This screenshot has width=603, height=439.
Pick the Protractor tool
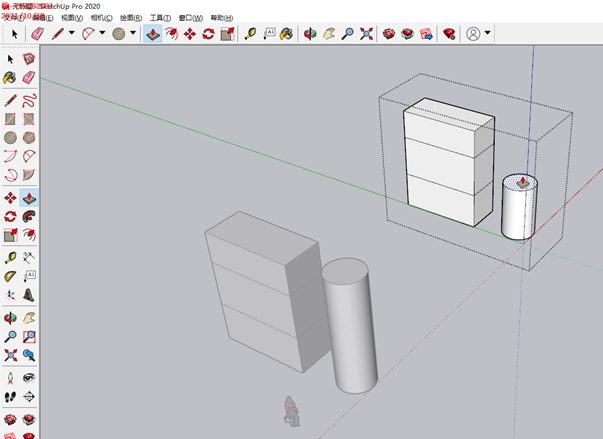pyautogui.click(x=10, y=275)
